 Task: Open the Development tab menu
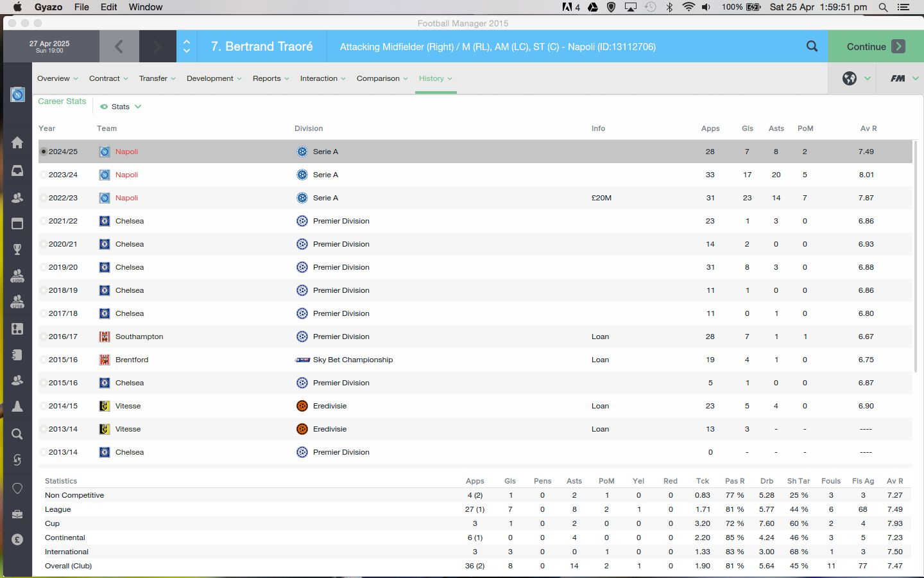pyautogui.click(x=214, y=78)
